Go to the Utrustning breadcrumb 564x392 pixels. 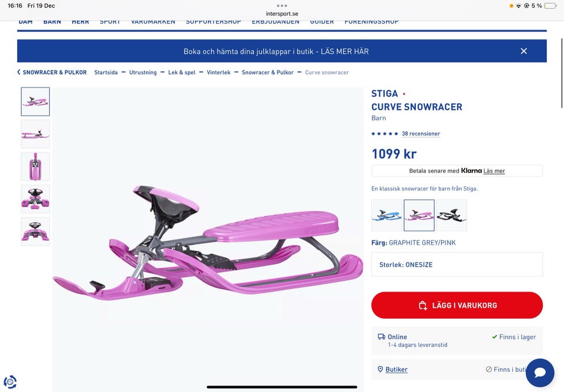pos(143,72)
